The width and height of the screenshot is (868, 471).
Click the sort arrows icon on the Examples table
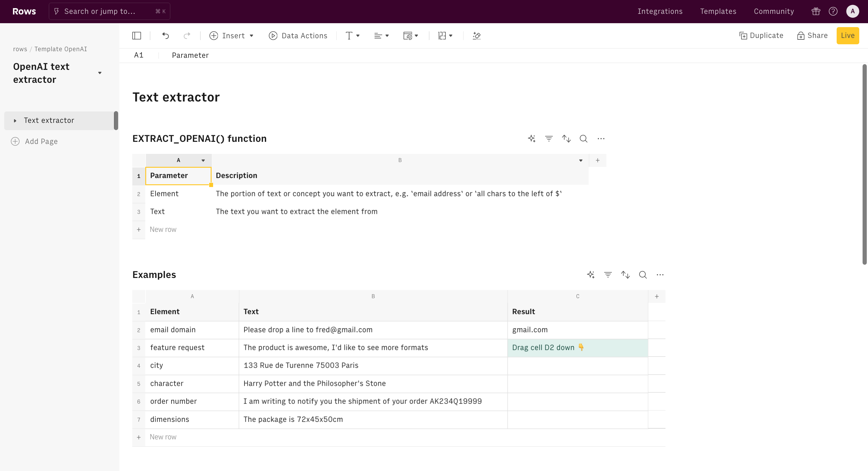[x=625, y=275]
